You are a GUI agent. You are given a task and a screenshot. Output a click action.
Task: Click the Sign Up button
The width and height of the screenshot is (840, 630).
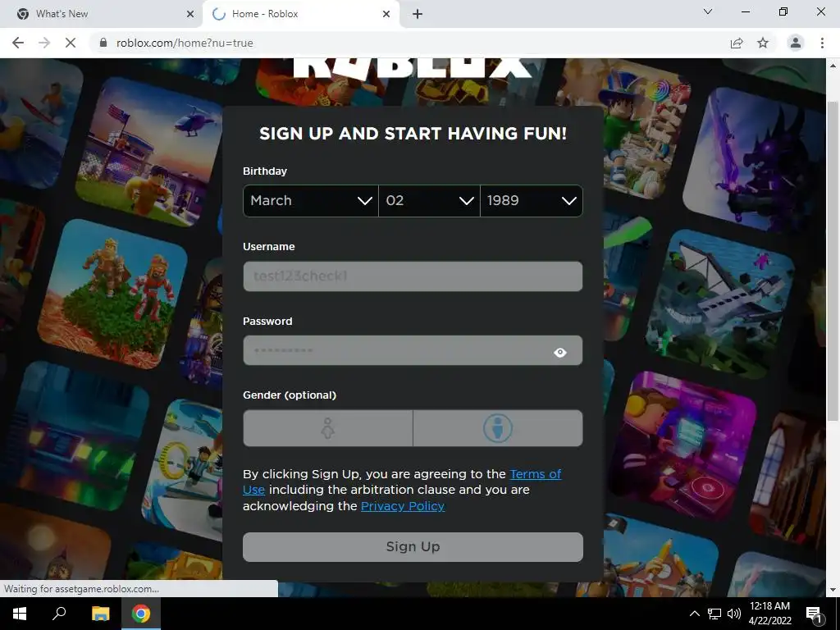point(413,547)
